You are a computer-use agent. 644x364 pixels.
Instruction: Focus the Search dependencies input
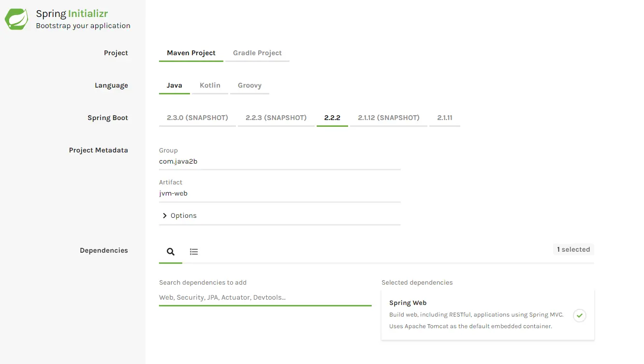pos(265,298)
